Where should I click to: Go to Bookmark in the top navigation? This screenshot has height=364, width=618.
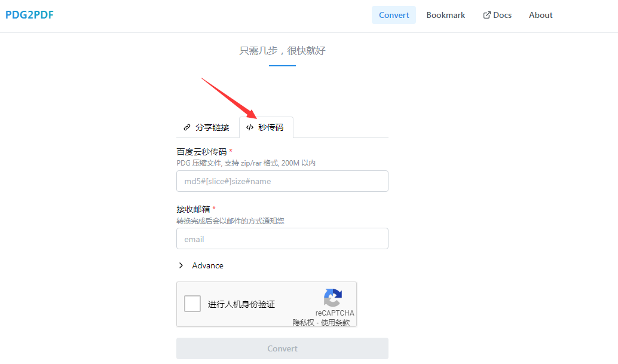(x=445, y=15)
